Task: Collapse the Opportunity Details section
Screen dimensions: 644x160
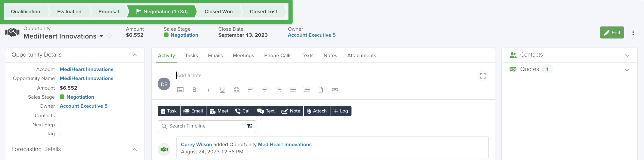Action: click(x=135, y=55)
